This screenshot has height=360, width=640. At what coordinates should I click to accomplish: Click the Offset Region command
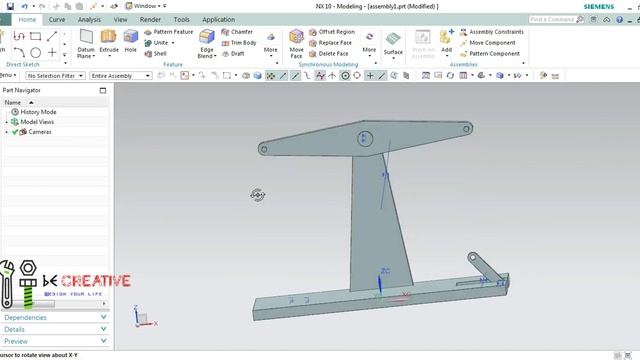[x=332, y=32]
